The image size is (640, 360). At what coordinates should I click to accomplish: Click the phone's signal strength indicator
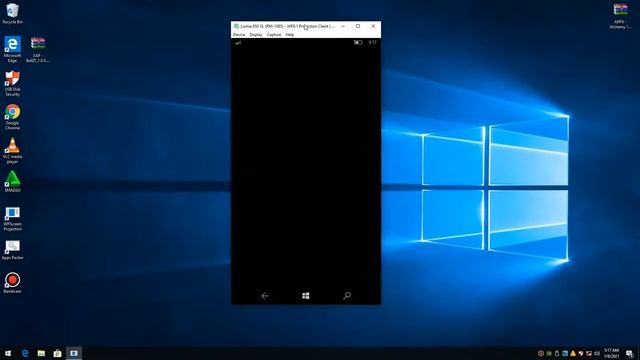[238, 42]
